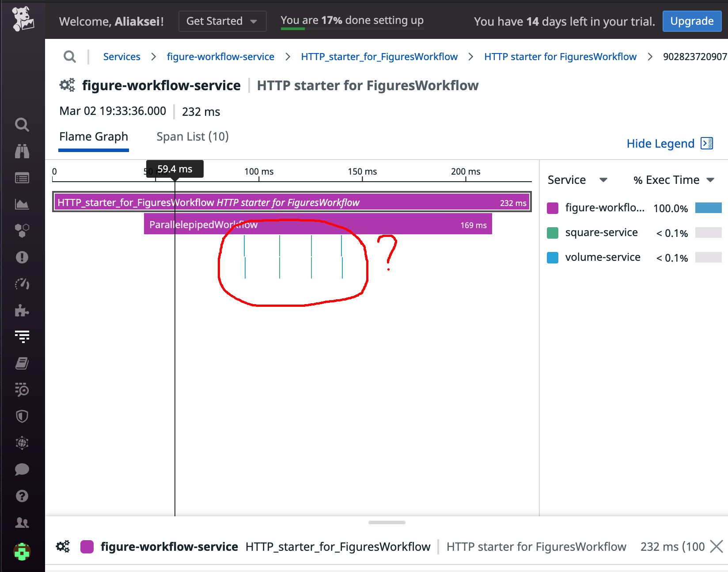This screenshot has height=572, width=728.
Task: Open the chat bubble support icon
Action: (22, 469)
